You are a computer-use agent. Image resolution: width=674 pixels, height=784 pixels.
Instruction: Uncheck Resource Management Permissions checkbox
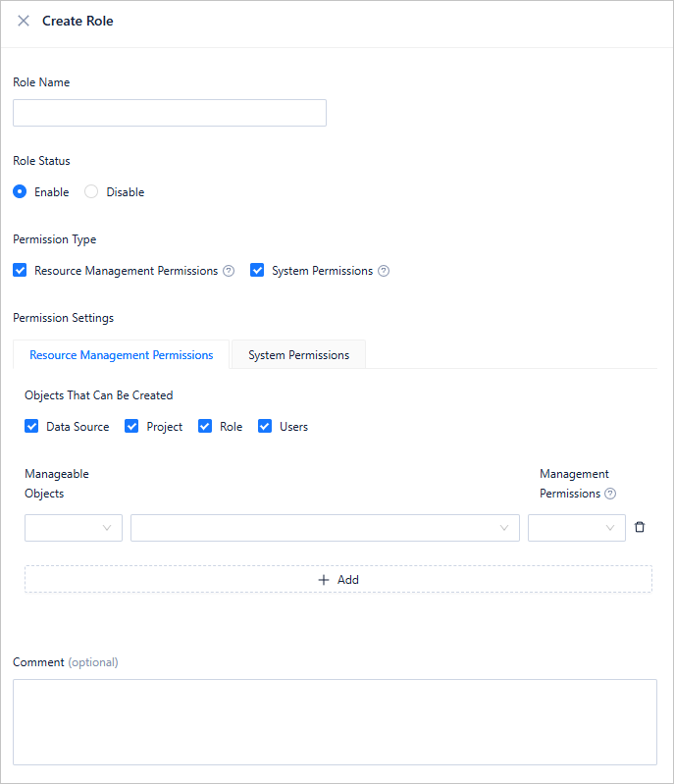pos(20,270)
